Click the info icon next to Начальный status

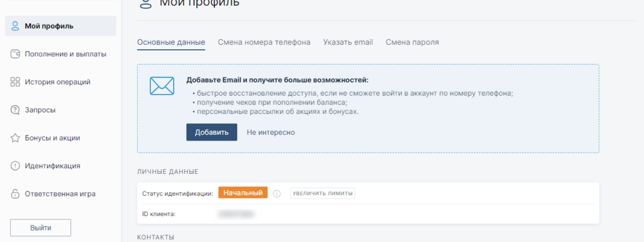tap(277, 193)
